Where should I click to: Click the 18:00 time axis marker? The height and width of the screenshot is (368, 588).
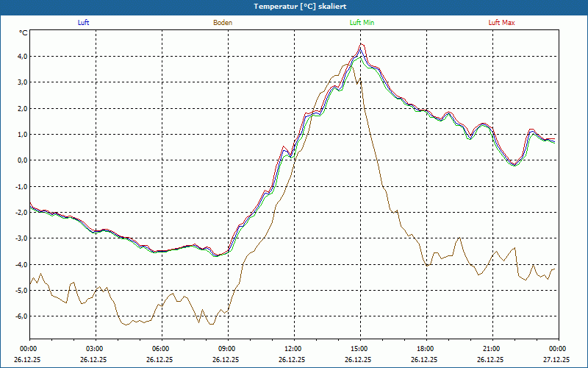tap(426, 349)
